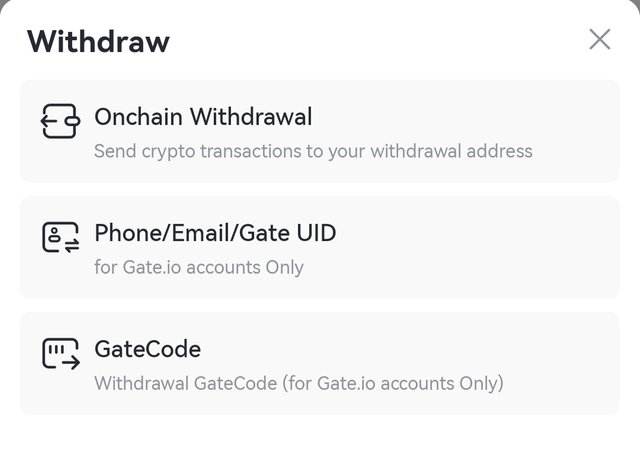Click 'for Gate.io accounts Only' subtitle

(199, 267)
